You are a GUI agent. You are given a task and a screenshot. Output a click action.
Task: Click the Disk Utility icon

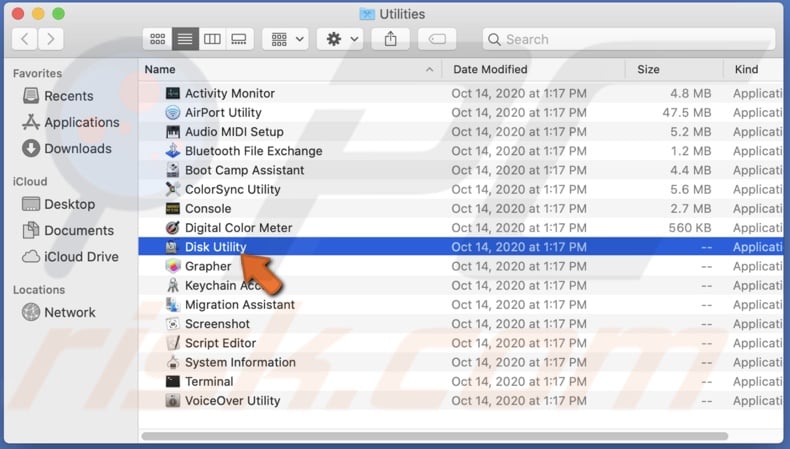click(x=172, y=247)
